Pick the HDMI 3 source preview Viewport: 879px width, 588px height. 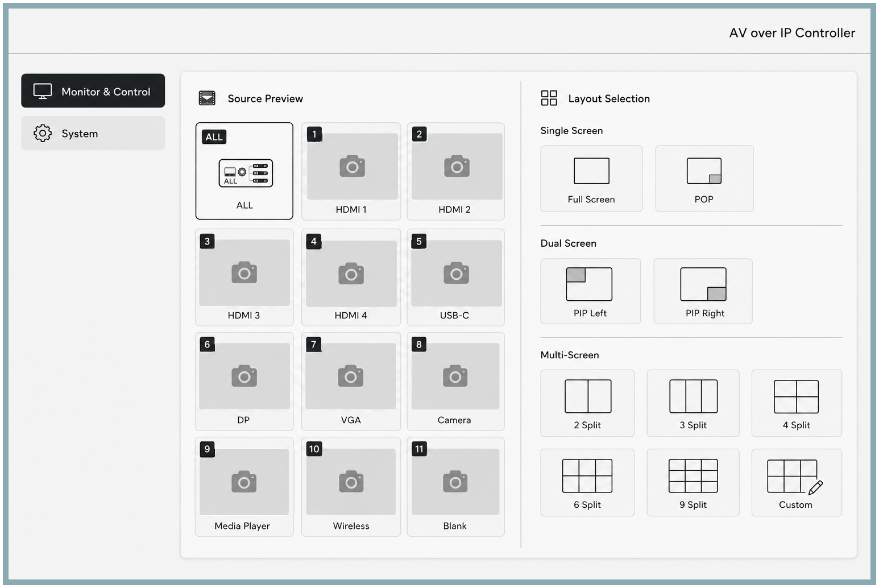click(244, 278)
